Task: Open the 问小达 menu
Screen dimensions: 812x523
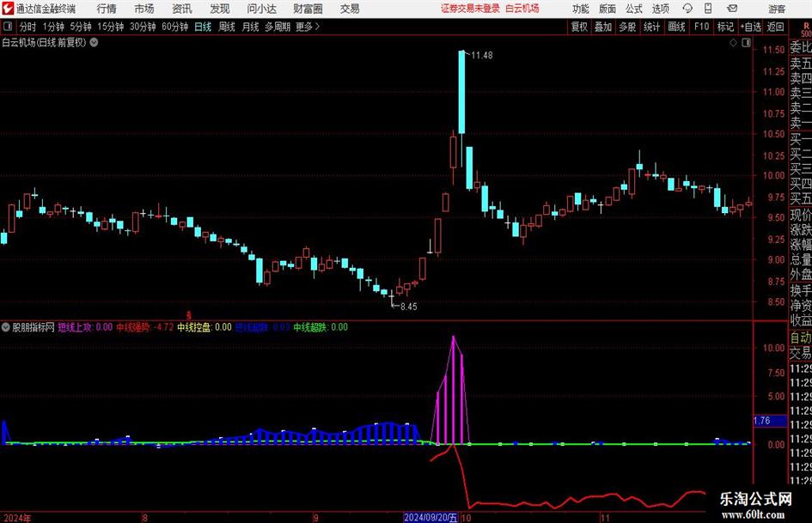Action: coord(261,9)
